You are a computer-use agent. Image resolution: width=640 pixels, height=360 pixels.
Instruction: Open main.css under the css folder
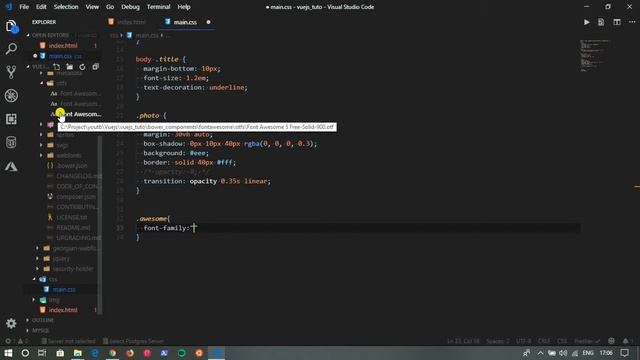pyautogui.click(x=64, y=289)
